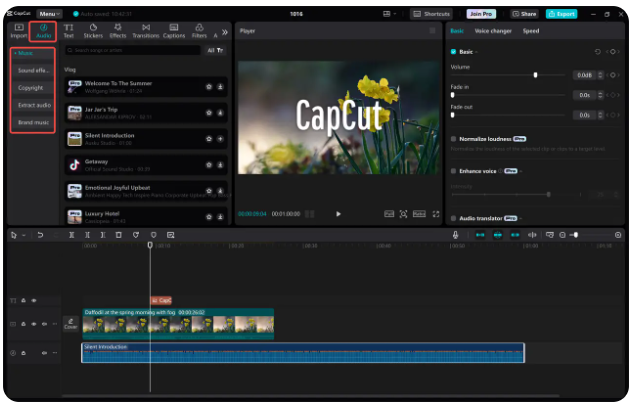The height and width of the screenshot is (408, 636).
Task: Open player fullscreen view
Action: (436, 214)
